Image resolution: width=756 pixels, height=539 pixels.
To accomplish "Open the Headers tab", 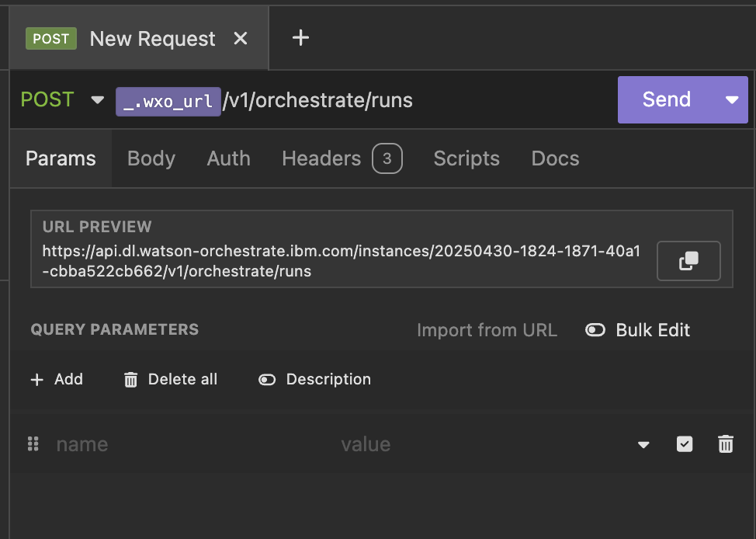I will coord(342,158).
